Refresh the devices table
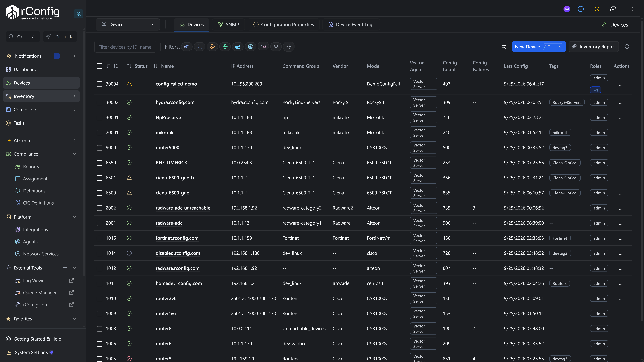This screenshot has height=362, width=644. coord(627,47)
